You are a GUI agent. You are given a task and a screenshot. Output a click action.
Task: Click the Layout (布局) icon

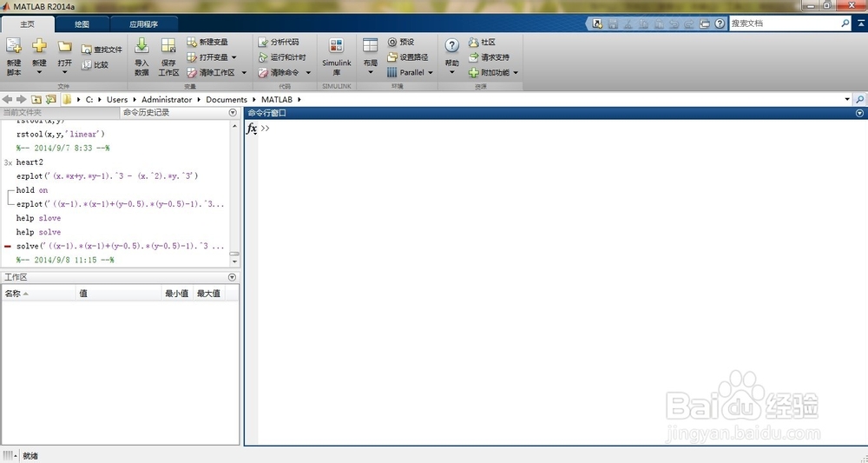(x=371, y=46)
